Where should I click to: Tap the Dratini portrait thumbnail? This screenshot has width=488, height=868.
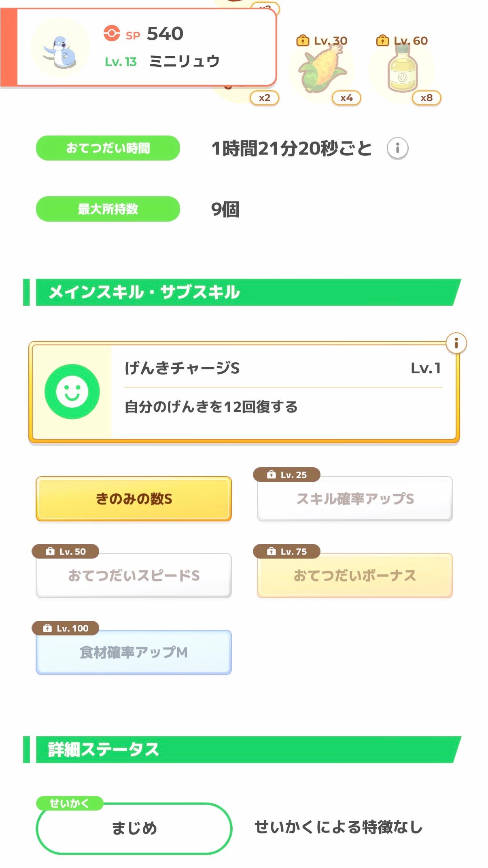click(x=60, y=48)
